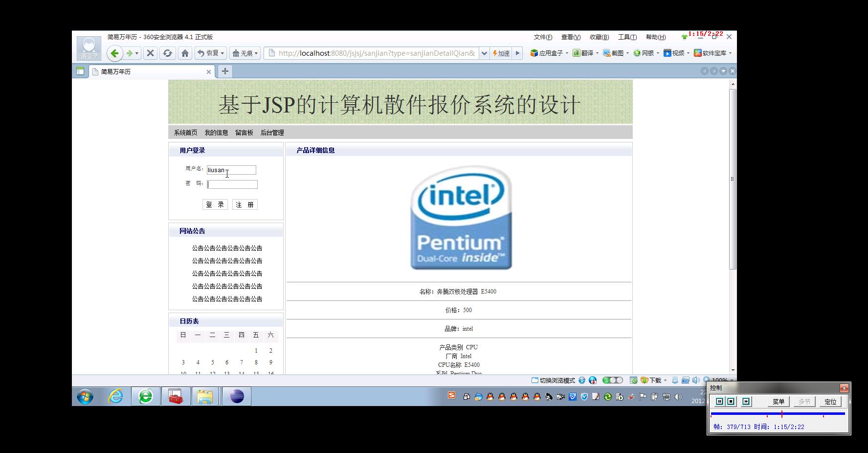Open Internet Explorer from the taskbar
The width and height of the screenshot is (868, 453).
pyautogui.click(x=116, y=396)
